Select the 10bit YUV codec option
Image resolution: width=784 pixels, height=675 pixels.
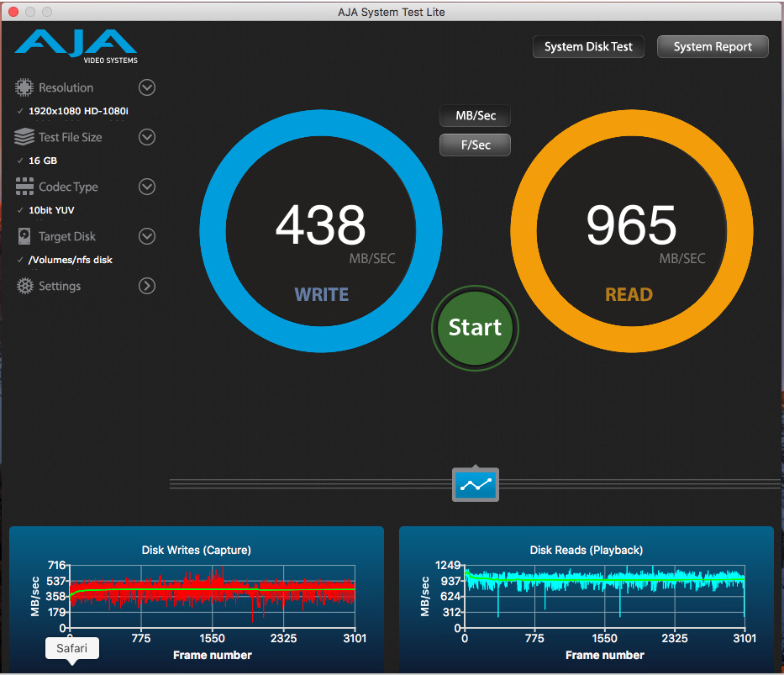tap(51, 210)
